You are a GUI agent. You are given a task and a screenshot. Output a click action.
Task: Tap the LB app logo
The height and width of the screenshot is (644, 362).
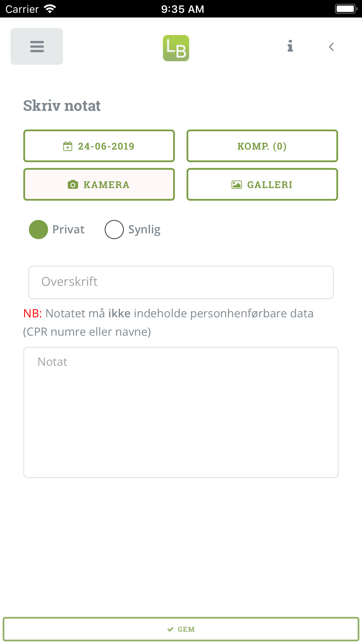click(176, 48)
